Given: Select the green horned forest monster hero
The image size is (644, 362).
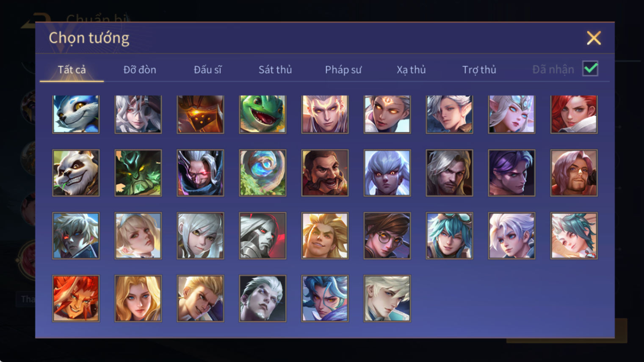Looking at the screenshot, I should [138, 173].
